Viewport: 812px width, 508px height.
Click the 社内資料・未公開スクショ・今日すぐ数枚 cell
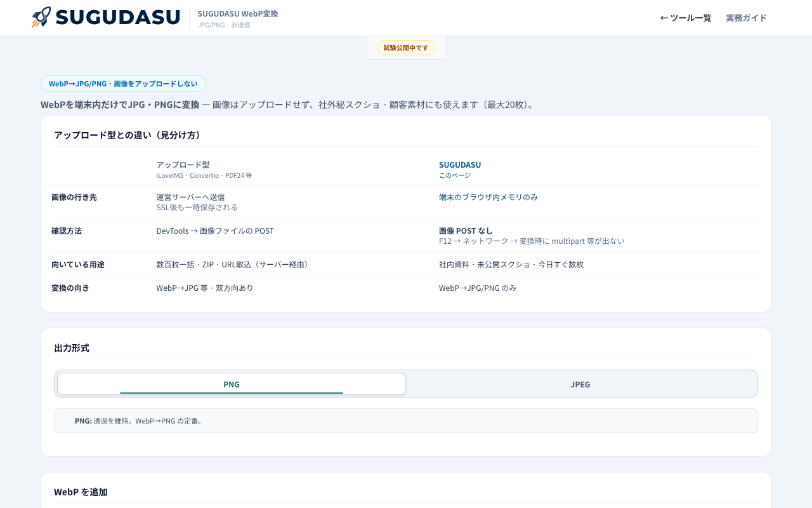tap(511, 264)
